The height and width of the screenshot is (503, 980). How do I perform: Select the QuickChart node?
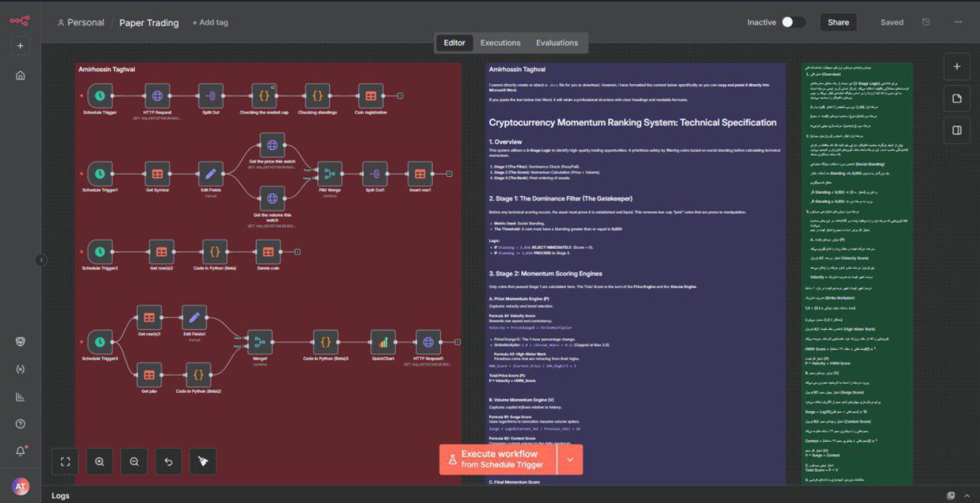[x=383, y=342]
